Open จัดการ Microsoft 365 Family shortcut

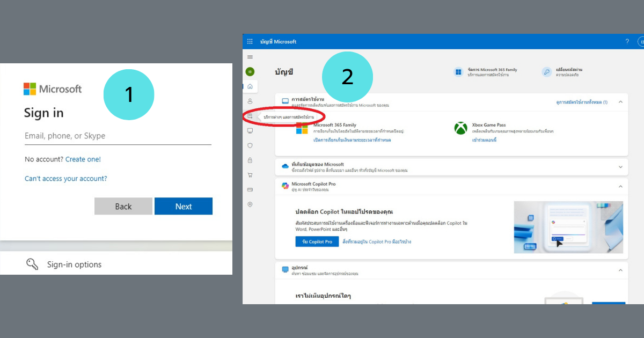coord(485,72)
